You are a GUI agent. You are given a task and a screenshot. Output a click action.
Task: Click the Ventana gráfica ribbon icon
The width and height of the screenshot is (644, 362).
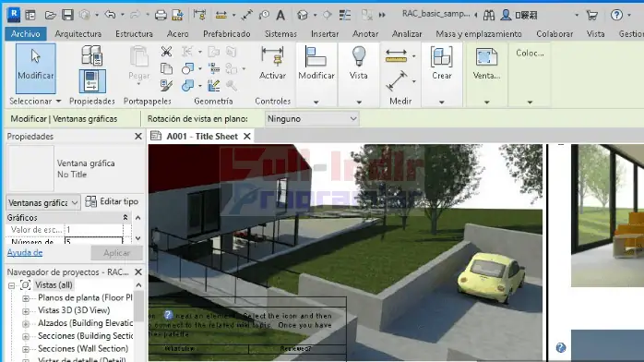click(x=486, y=63)
